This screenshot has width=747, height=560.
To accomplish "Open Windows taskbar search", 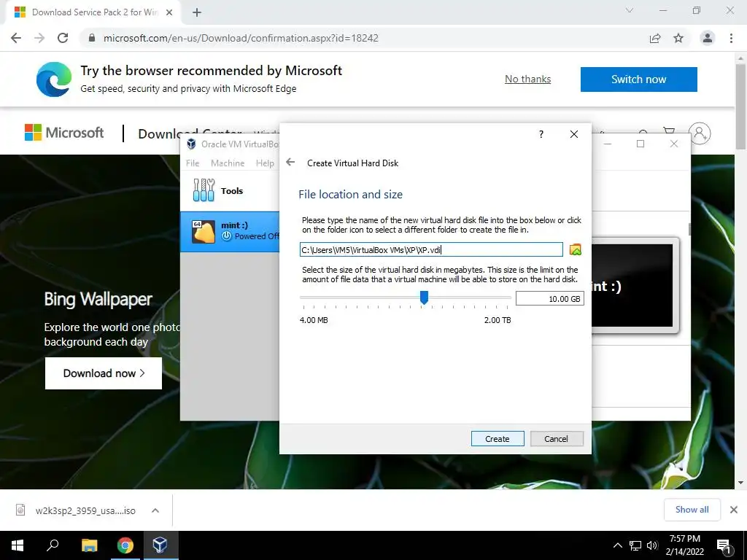I will tap(53, 545).
